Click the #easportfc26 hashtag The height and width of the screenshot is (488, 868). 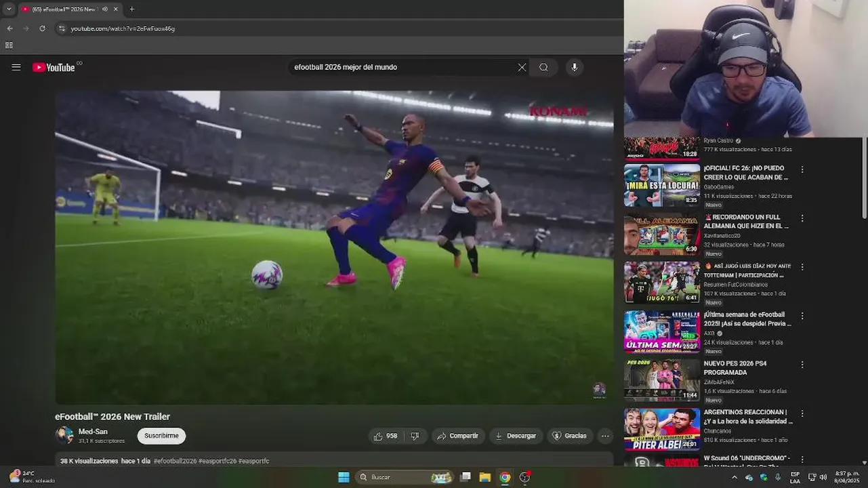click(218, 461)
